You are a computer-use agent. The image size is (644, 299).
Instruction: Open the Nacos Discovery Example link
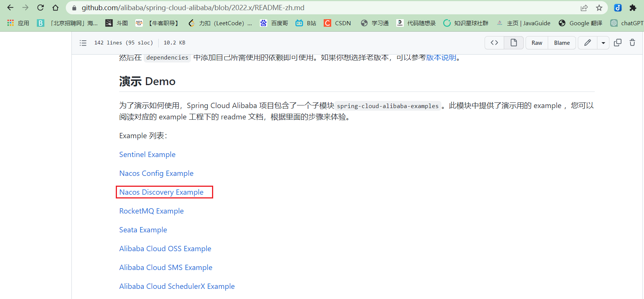(161, 192)
